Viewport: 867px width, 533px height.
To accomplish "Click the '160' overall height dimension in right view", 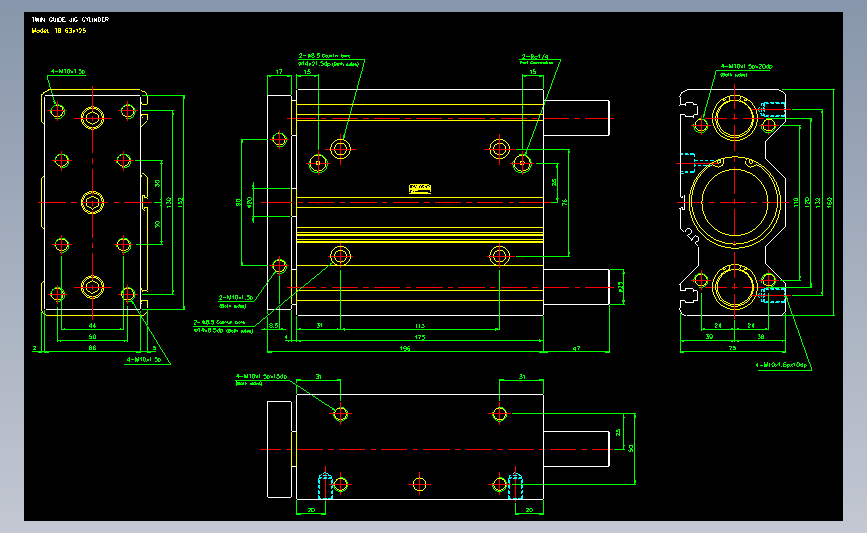I will pos(829,202).
